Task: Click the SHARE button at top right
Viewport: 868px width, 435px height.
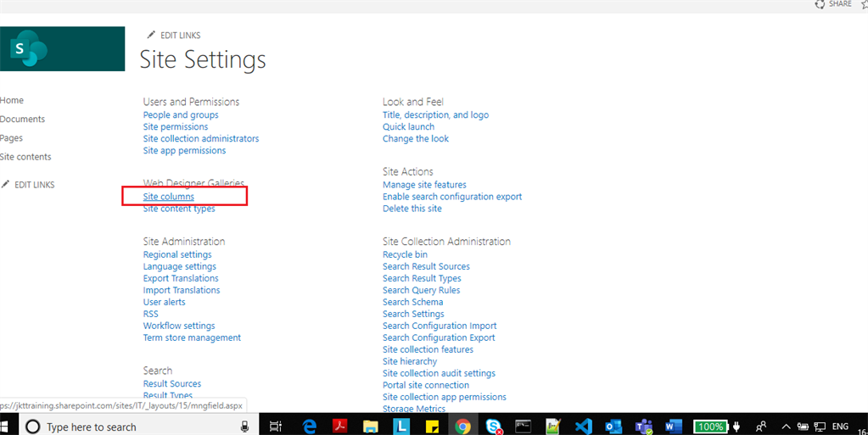Action: [x=833, y=4]
